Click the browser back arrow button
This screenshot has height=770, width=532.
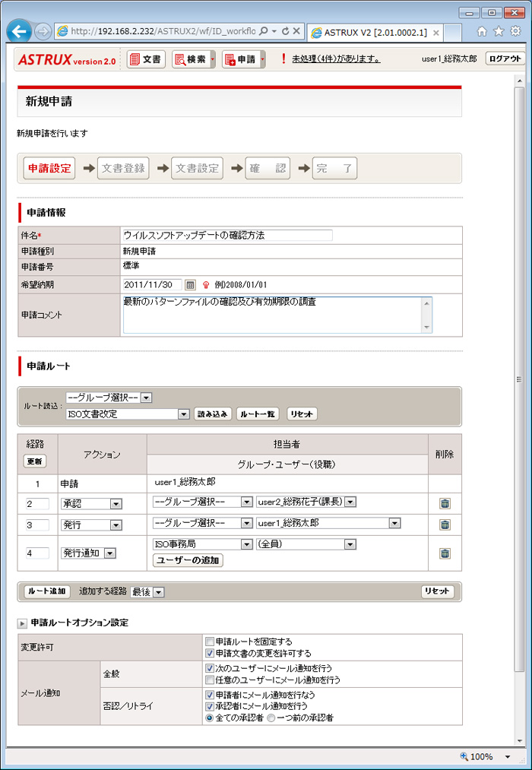[20, 33]
